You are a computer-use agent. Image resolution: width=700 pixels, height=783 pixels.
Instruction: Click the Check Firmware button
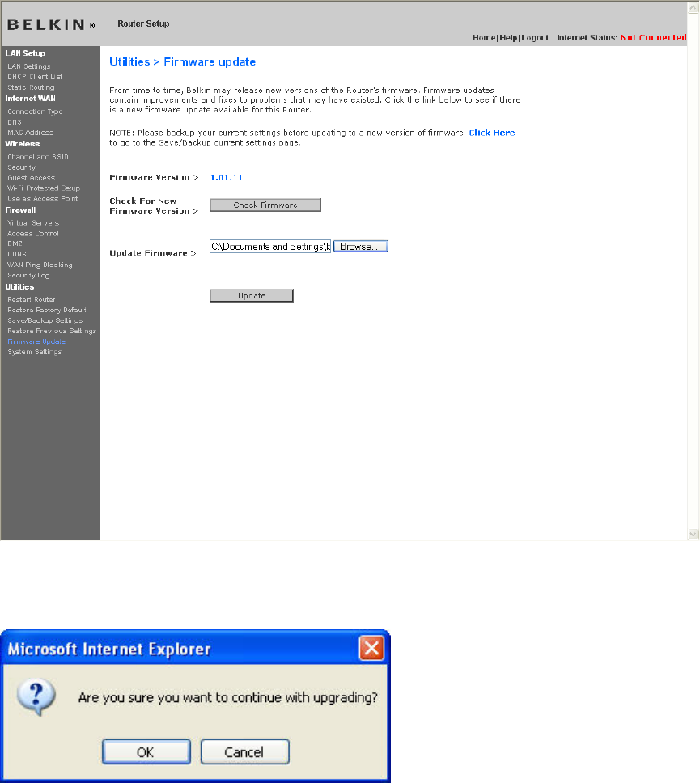point(265,205)
